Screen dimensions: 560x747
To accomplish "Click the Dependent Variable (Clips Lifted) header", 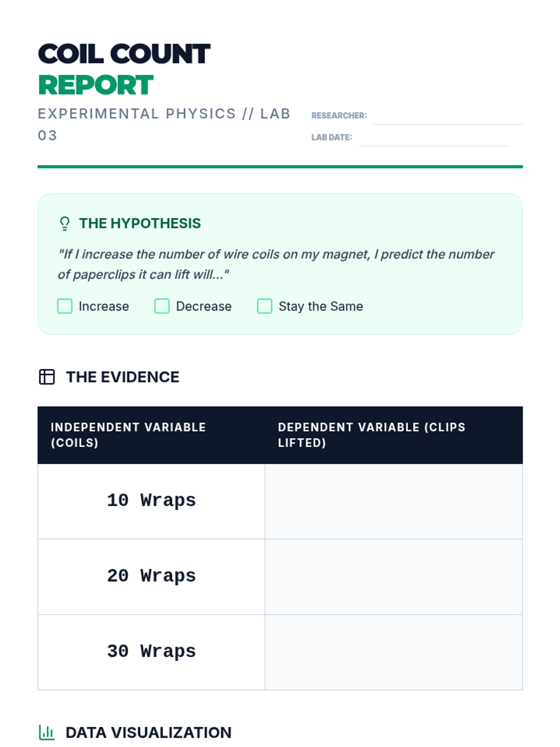I will pos(371,435).
